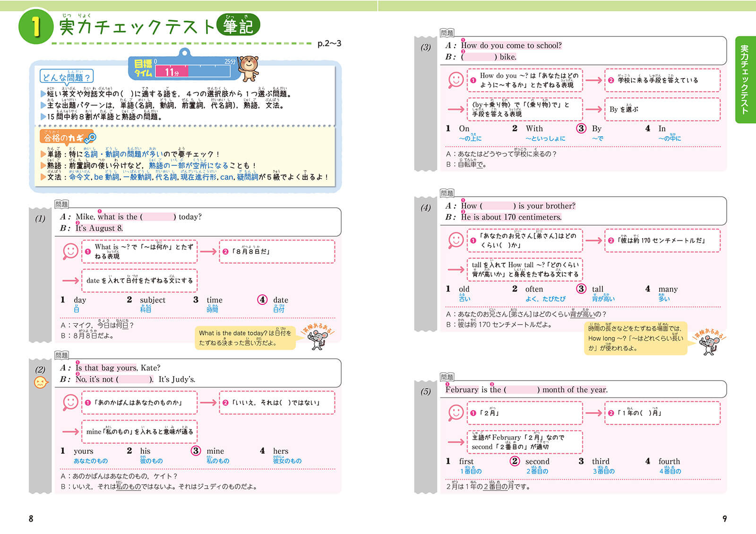The height and width of the screenshot is (534, 756).
Task: Click the bear mascot holding the timer
Action: pyautogui.click(x=249, y=68)
